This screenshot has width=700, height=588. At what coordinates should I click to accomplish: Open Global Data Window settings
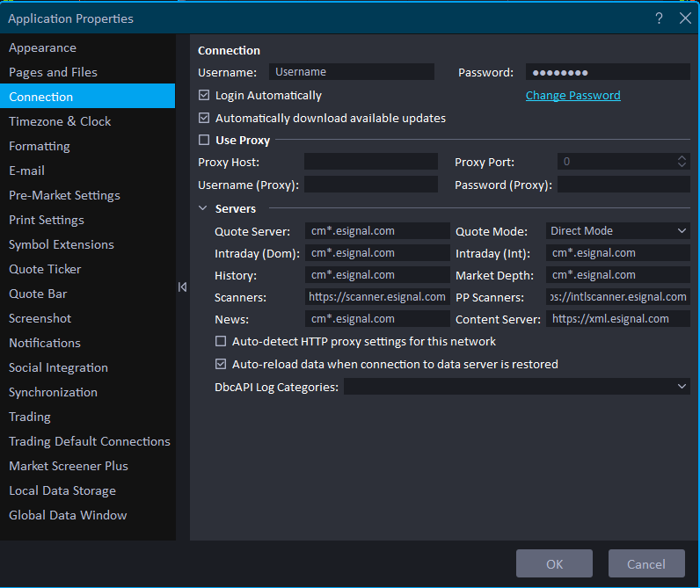point(88,515)
